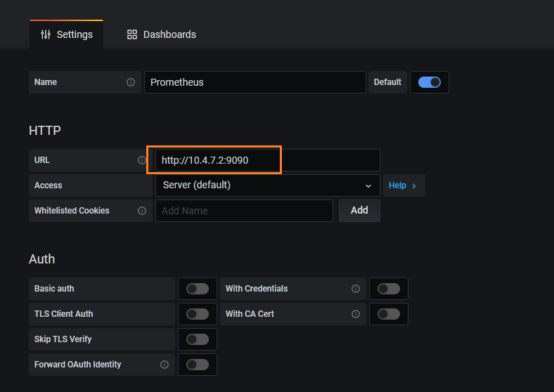Click the With CA Cert info icon
The image size is (554, 392).
356,314
